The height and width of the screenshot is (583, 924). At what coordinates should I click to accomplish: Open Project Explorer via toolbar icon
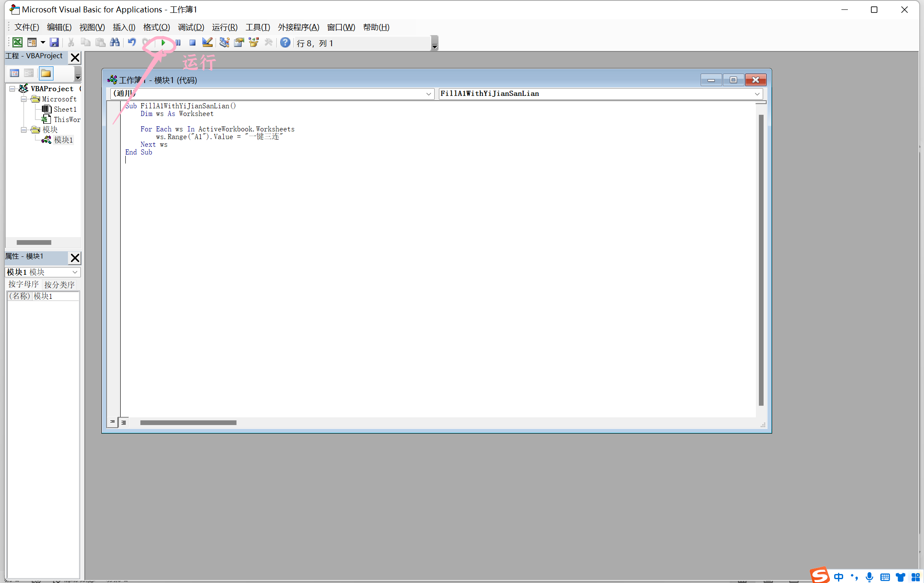pyautogui.click(x=224, y=42)
